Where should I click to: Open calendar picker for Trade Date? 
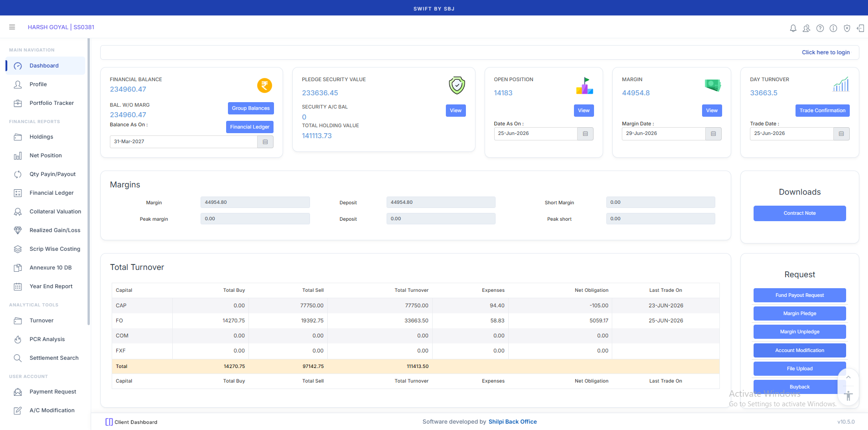click(x=842, y=134)
